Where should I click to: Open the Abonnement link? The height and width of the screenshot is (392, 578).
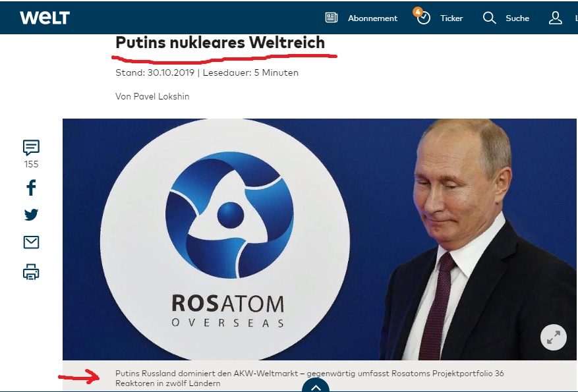(x=372, y=18)
